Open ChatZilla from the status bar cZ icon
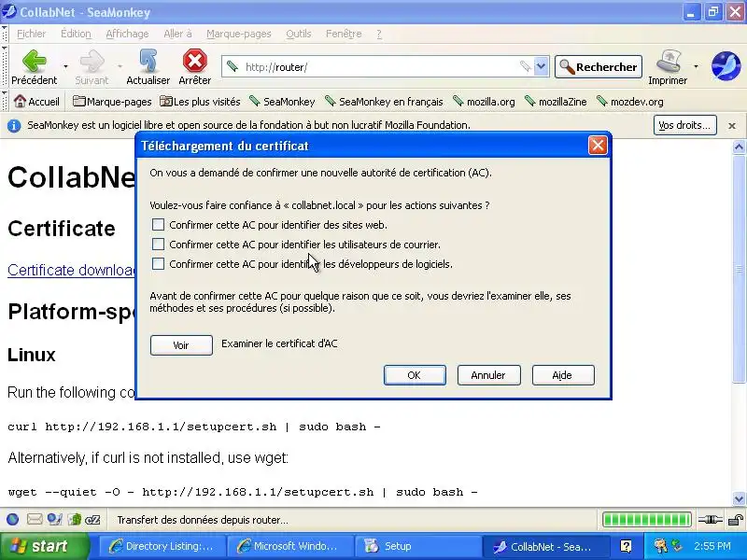The width and height of the screenshot is (747, 560). 92,520
